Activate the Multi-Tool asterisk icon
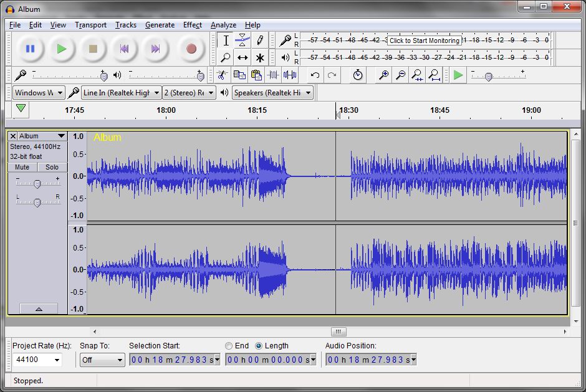 click(x=260, y=57)
